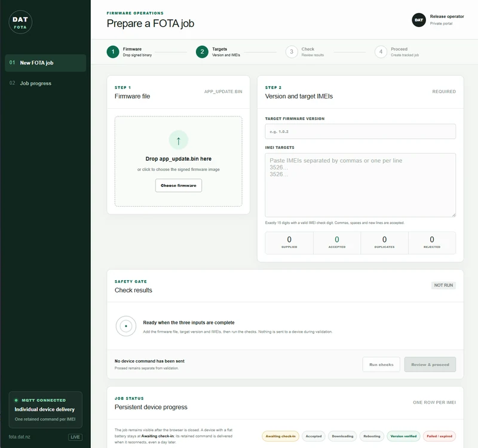The height and width of the screenshot is (448, 478).
Task: Click the 'Version and target IMEIs' card title
Action: click(x=299, y=96)
